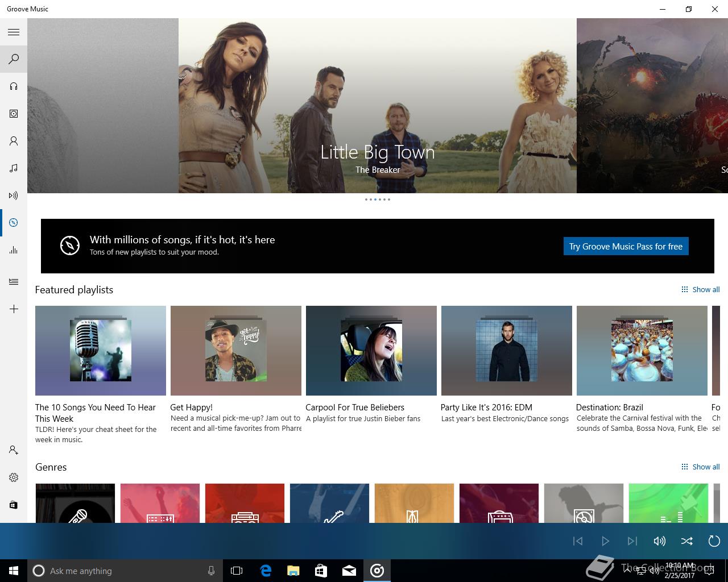Open Songs via music note icon
The image size is (728, 582).
point(14,168)
